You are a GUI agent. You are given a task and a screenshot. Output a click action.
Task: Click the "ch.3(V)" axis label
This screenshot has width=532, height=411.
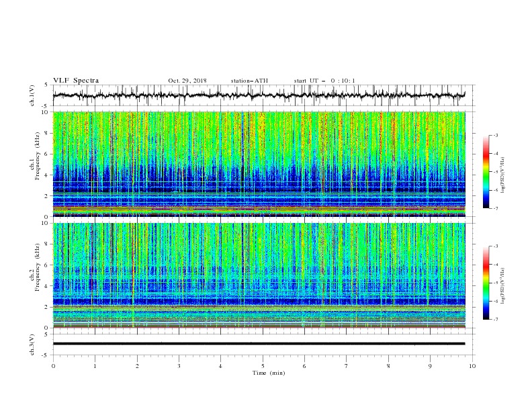[x=32, y=345]
